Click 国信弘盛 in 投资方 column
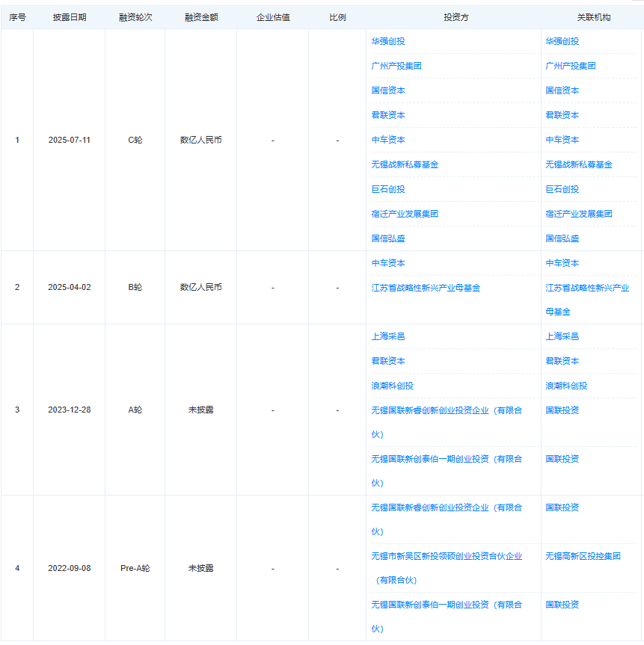Image resolution: width=644 pixels, height=645 pixels. pyautogui.click(x=388, y=238)
